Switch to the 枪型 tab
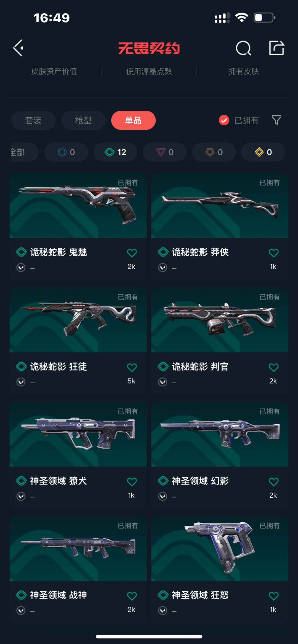 pyautogui.click(x=83, y=120)
